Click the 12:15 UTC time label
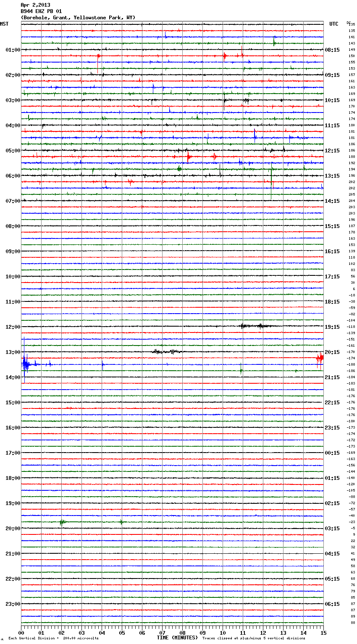The image size is (357, 644). pos(332,151)
